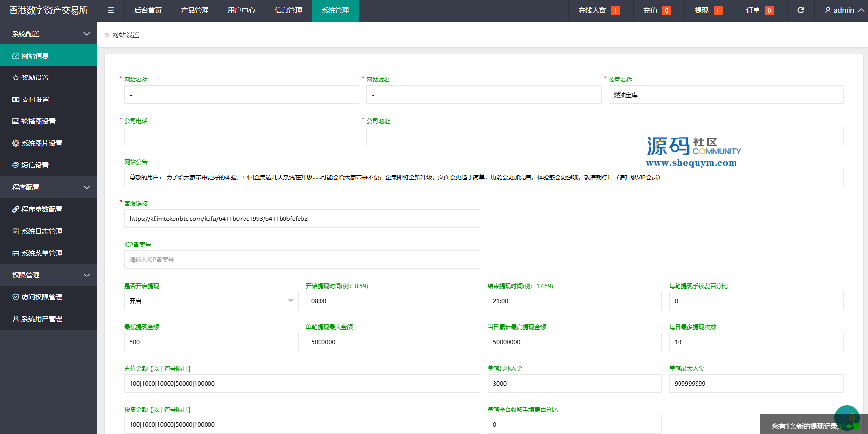Open 程序参数配置 with link icon
This screenshot has height=434, width=868.
(41, 209)
